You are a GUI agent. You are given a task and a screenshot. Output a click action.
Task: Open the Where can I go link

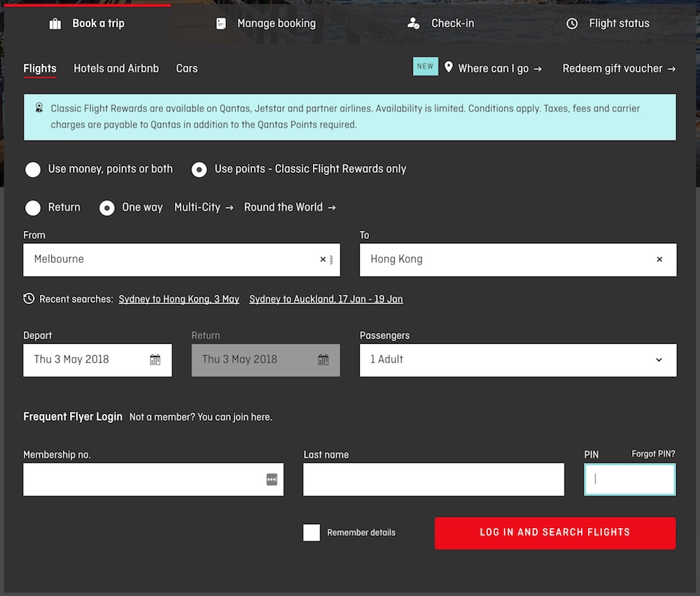point(500,69)
